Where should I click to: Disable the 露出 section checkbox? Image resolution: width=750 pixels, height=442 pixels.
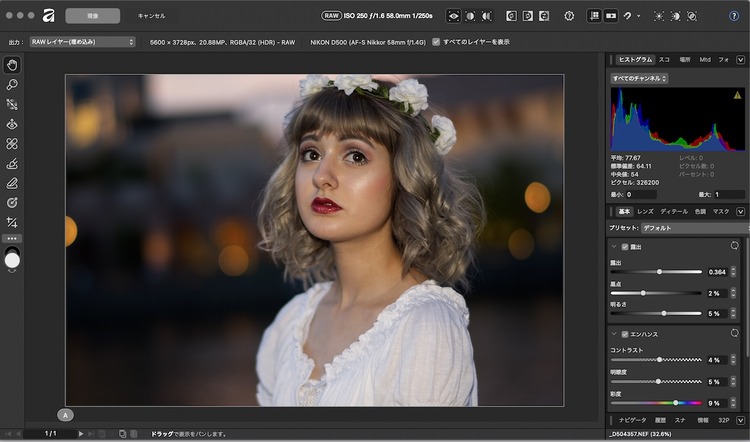coord(625,246)
